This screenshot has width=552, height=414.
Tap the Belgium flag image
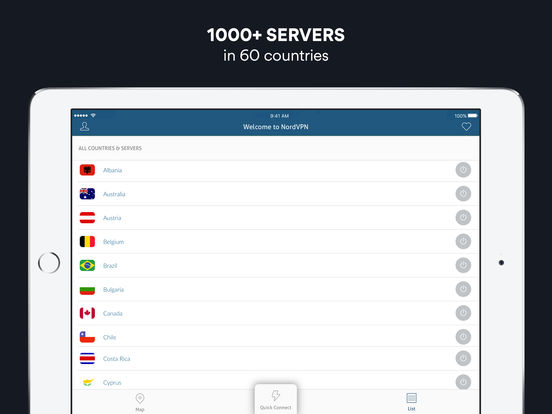point(87,242)
